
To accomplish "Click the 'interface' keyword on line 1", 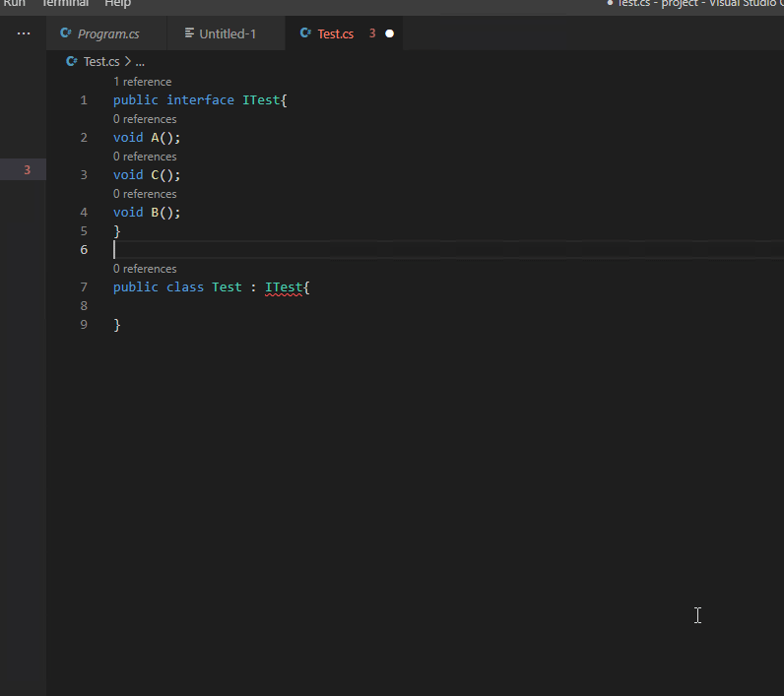I will tap(200, 100).
